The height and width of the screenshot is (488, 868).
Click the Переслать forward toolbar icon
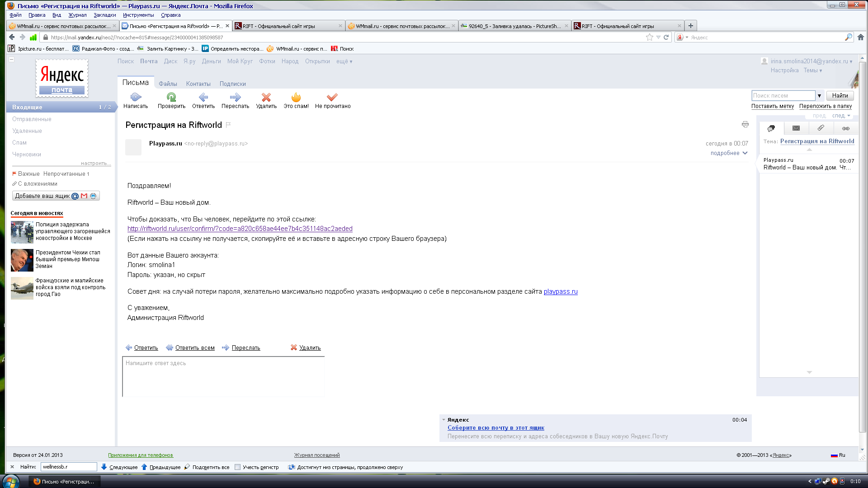pos(235,97)
